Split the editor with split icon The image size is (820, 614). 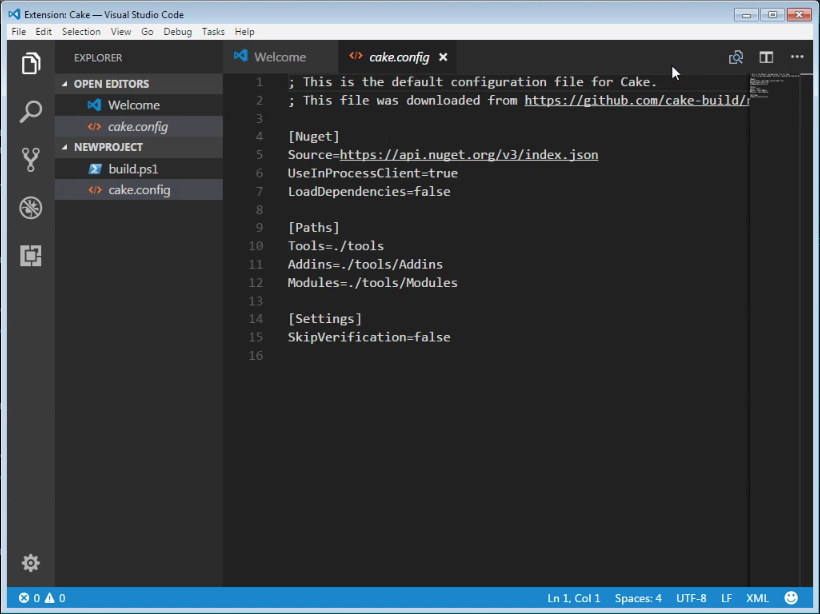(x=766, y=57)
